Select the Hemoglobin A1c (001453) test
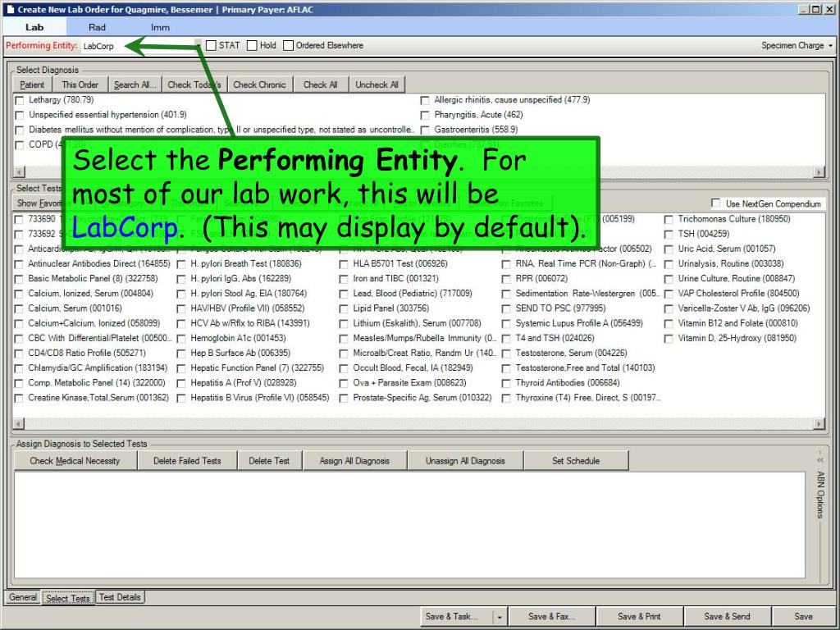Image resolution: width=840 pixels, height=630 pixels. [181, 339]
